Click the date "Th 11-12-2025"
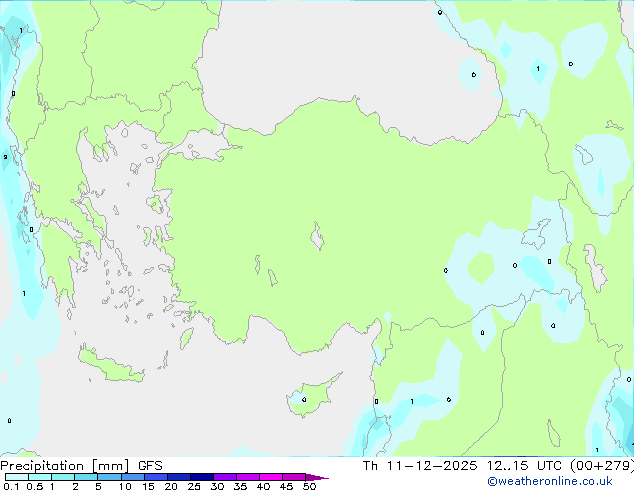 [x=420, y=466]
